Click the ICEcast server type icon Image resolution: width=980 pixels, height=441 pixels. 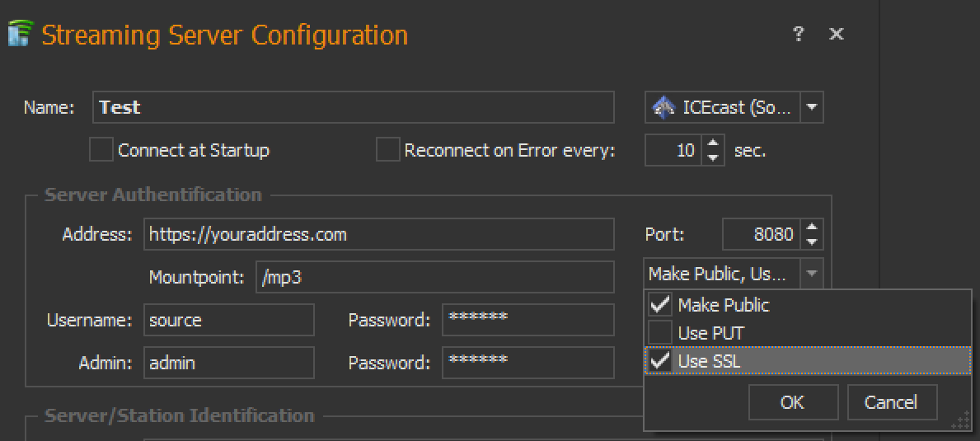(x=662, y=107)
